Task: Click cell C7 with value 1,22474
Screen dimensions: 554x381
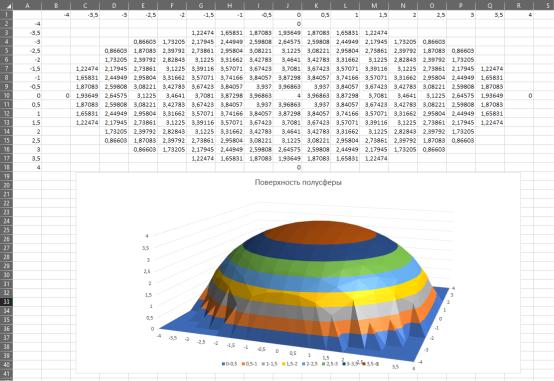Action: pos(85,69)
